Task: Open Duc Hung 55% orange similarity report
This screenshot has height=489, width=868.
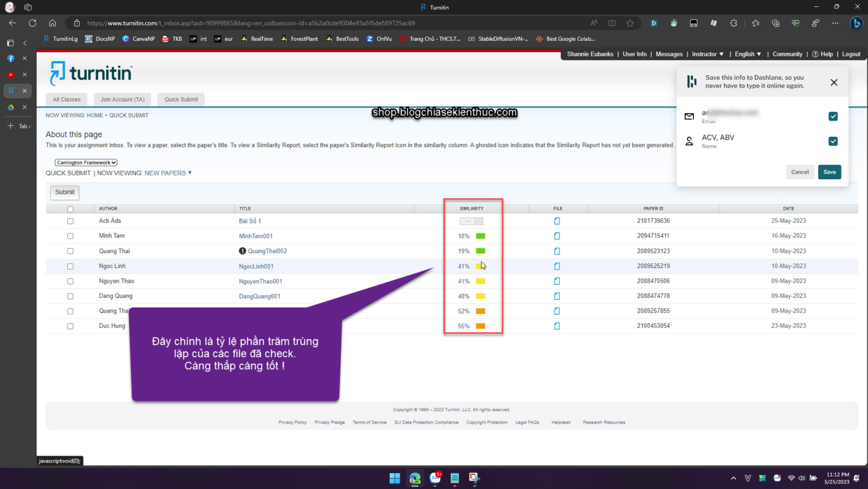Action: tap(480, 326)
